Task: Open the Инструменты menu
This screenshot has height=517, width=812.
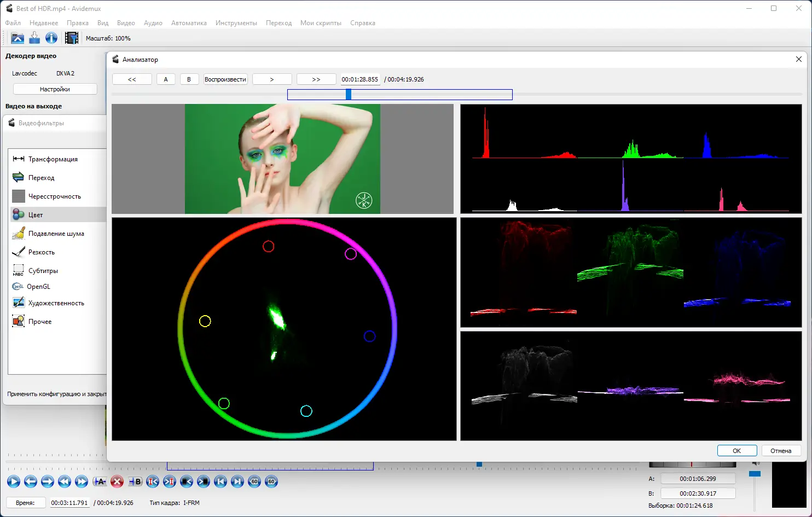Action: [x=236, y=23]
